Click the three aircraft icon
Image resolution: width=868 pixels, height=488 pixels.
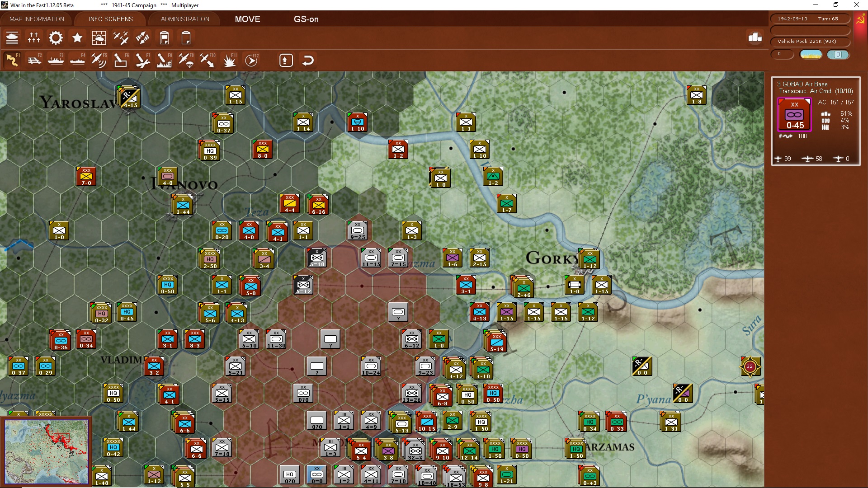121,38
